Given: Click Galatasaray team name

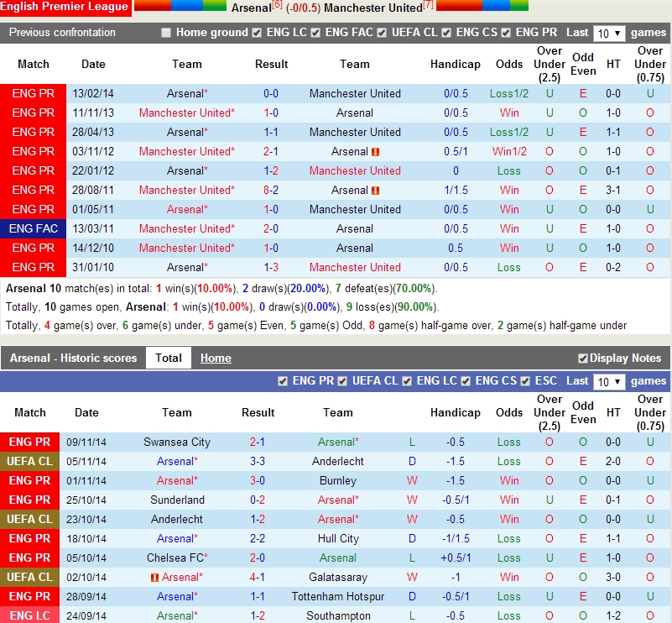Looking at the screenshot, I should tap(338, 577).
